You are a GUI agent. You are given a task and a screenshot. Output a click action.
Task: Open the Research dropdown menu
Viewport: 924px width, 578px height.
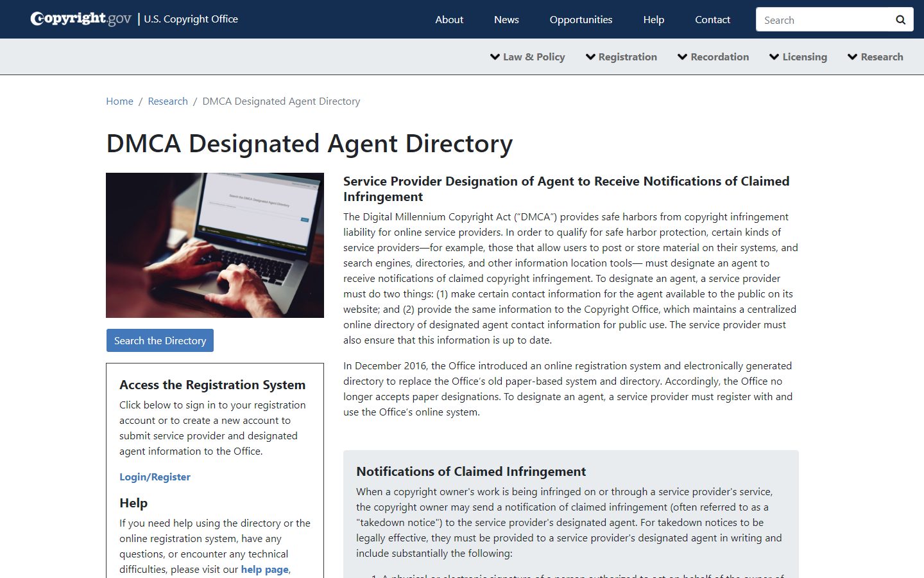[875, 57]
